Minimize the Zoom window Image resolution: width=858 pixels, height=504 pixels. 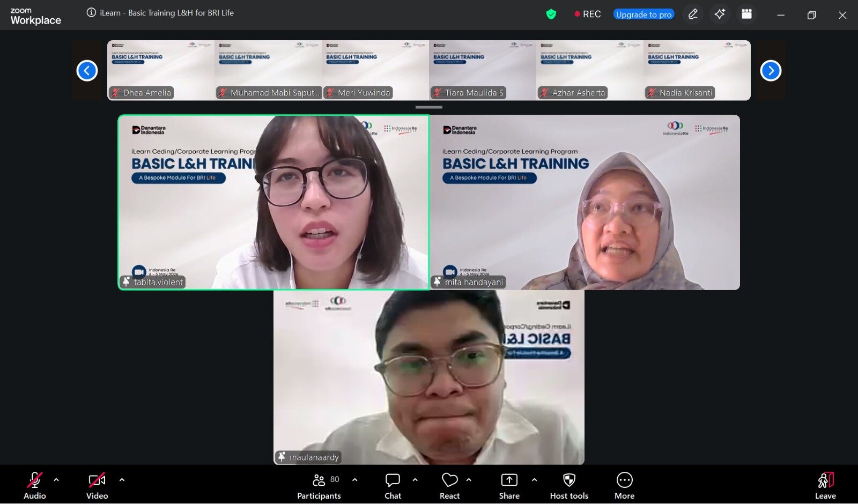click(781, 15)
